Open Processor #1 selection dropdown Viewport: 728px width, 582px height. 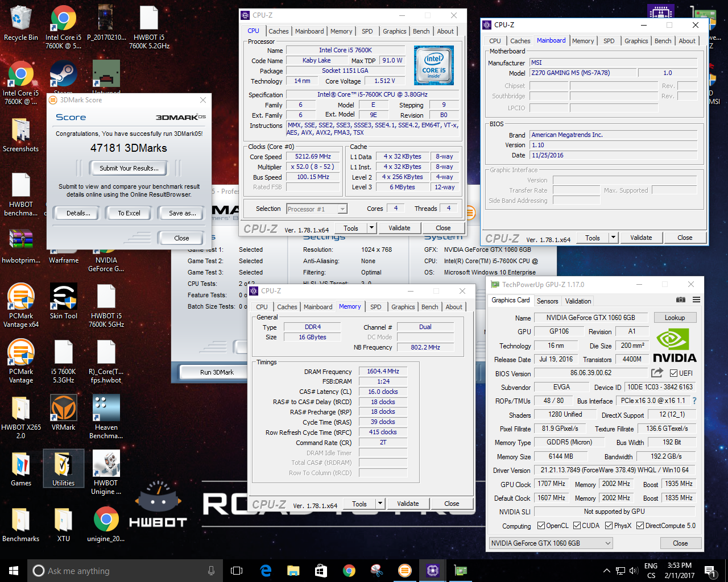(x=317, y=209)
